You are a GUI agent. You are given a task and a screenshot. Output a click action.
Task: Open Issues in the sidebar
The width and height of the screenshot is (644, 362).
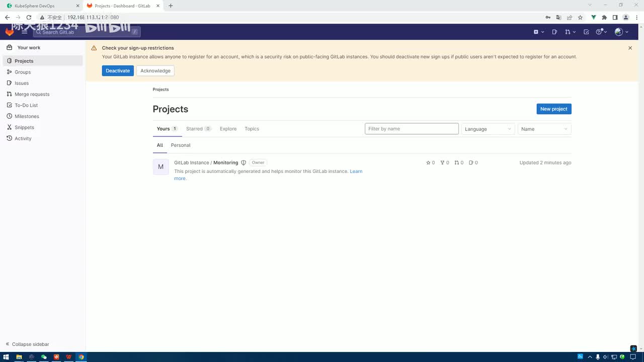(x=43, y=83)
